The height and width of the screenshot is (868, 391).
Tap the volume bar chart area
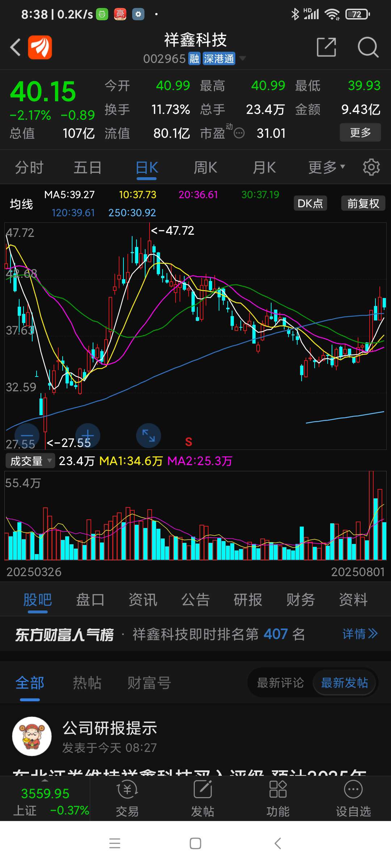(195, 516)
